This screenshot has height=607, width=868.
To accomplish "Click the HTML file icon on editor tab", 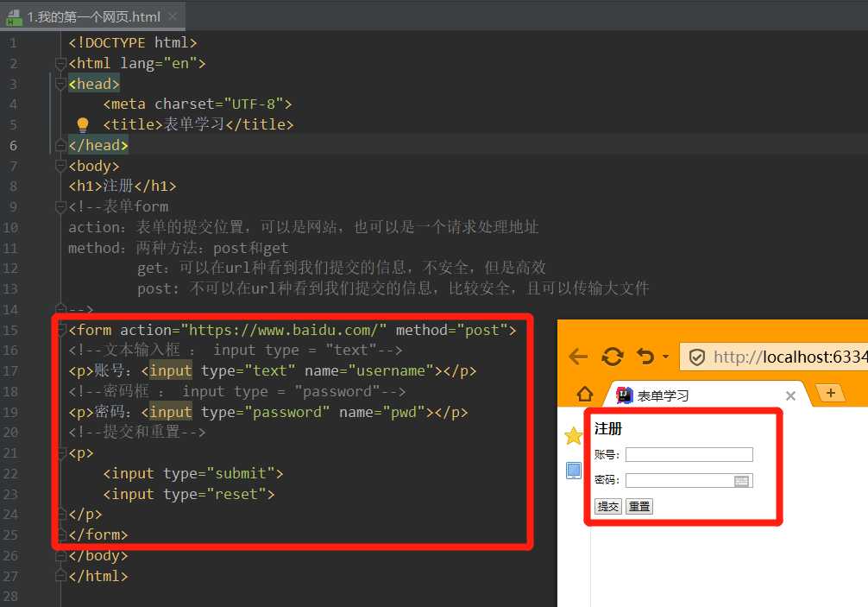I will pyautogui.click(x=14, y=18).
